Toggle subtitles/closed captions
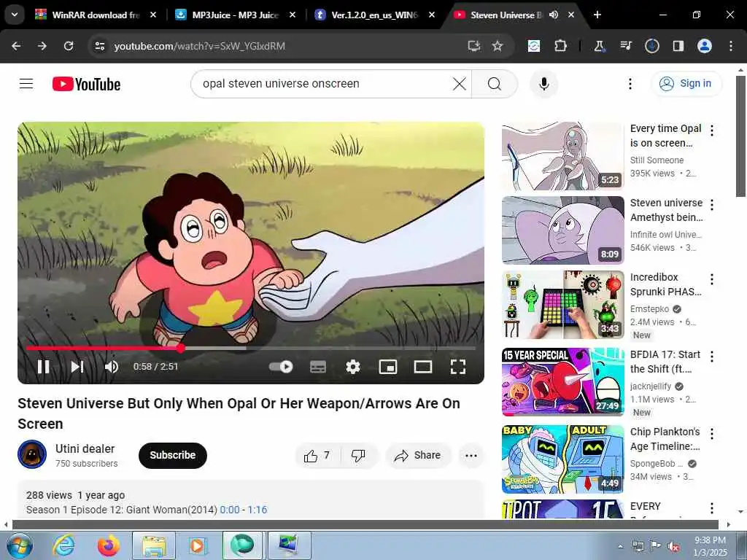This screenshot has height=560, width=747. [x=318, y=367]
